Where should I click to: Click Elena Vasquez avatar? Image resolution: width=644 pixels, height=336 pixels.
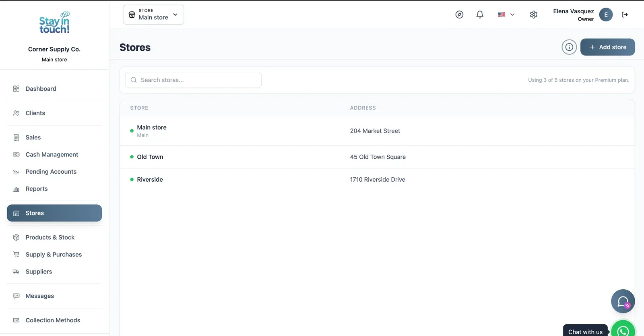pyautogui.click(x=606, y=15)
